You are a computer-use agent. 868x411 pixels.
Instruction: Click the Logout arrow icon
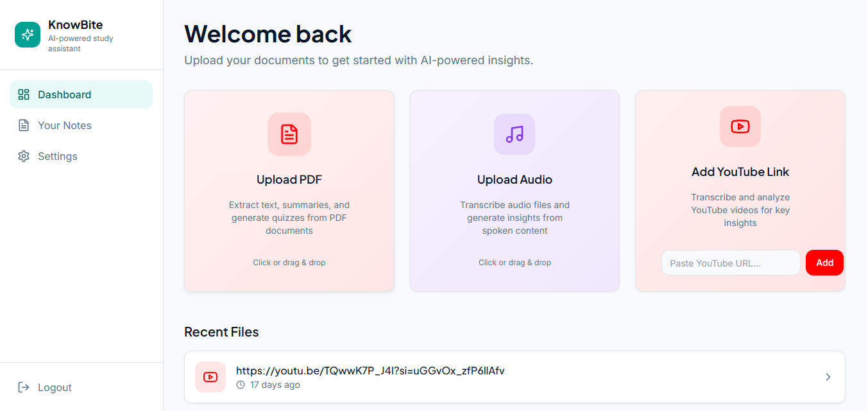(24, 387)
